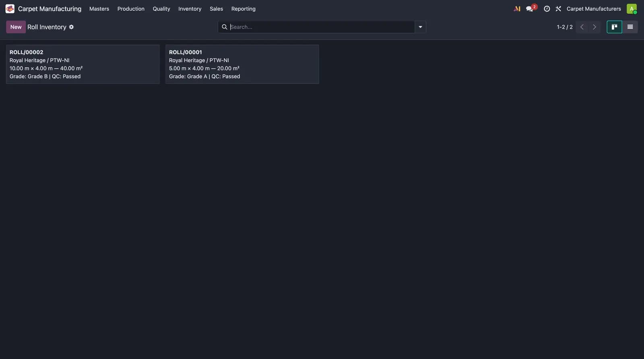Open the debug tools wrench icon

[x=558, y=8]
